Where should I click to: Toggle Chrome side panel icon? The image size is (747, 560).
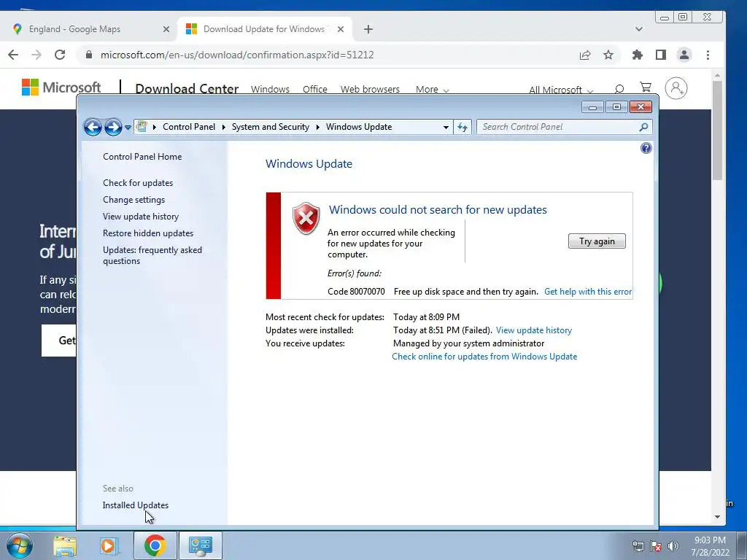661,55
